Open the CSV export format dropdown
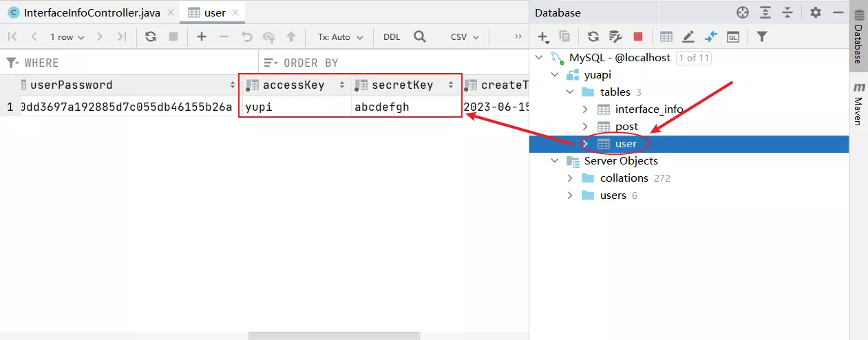 465,37
